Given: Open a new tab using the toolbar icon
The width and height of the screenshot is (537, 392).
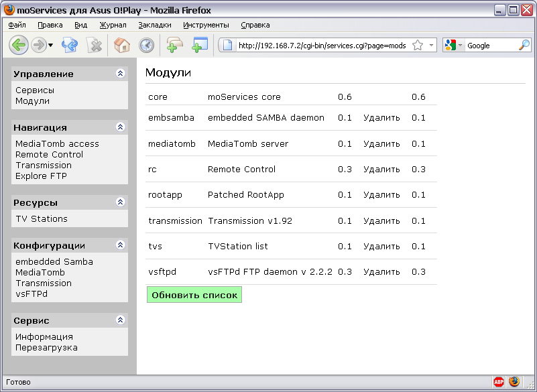Looking at the screenshot, I should [175, 46].
